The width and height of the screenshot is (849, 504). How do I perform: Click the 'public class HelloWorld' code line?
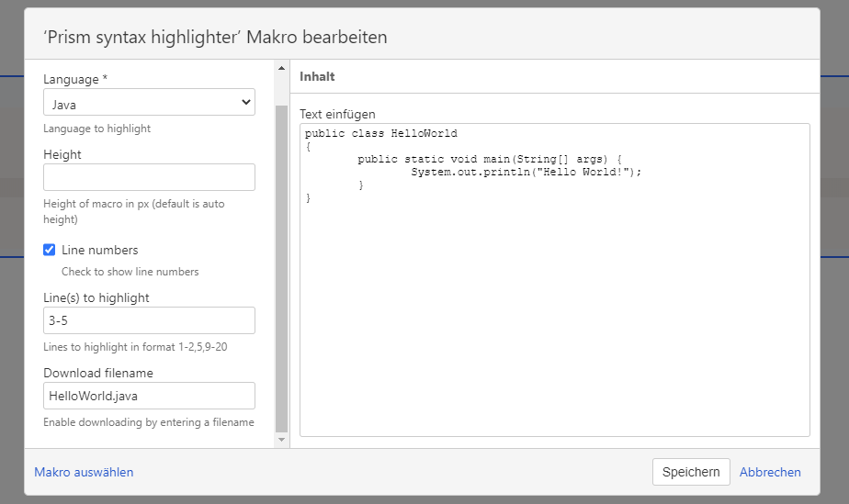(381, 133)
